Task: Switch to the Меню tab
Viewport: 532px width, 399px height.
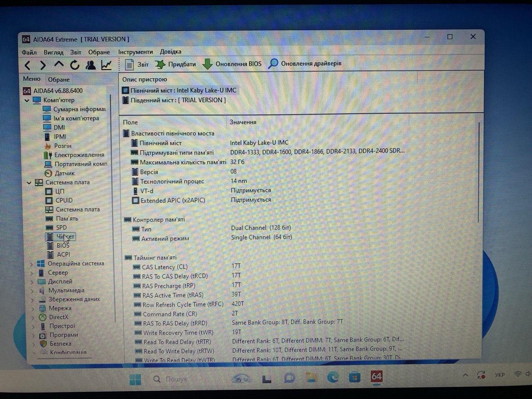Action: click(x=32, y=79)
